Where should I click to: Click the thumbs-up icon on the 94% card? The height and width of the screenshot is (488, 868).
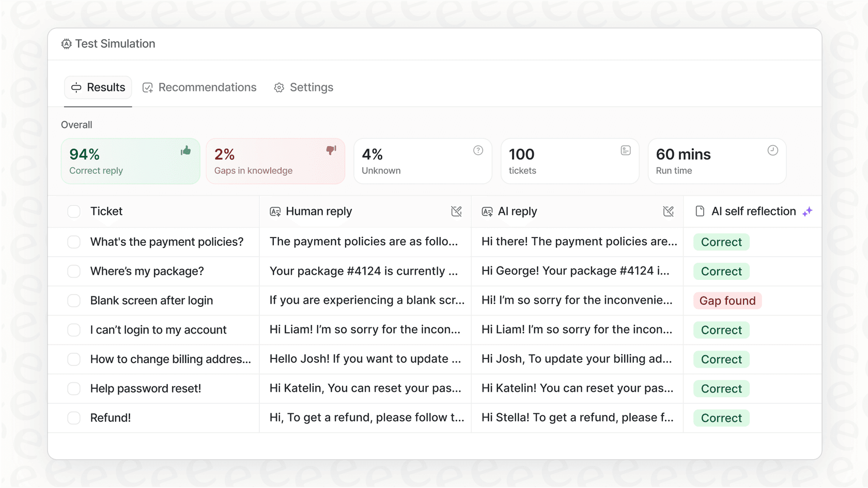click(x=185, y=150)
